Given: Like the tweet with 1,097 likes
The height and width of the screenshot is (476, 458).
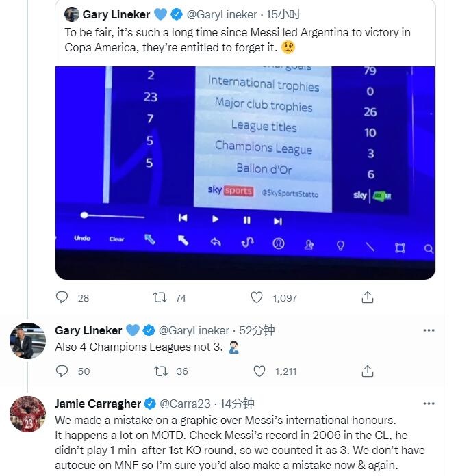Looking at the screenshot, I should tap(257, 297).
